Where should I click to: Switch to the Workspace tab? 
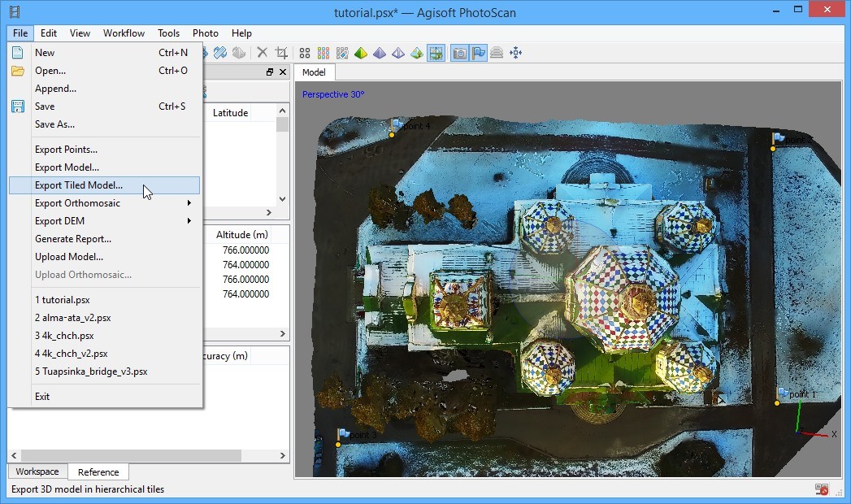[37, 471]
